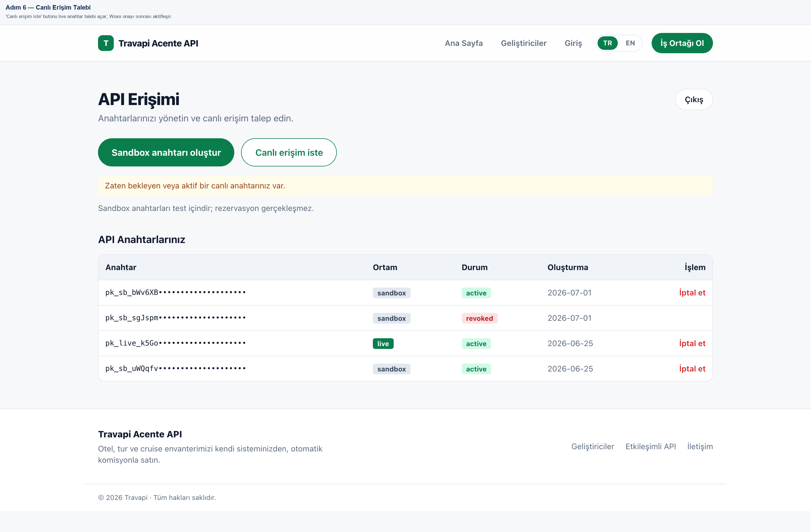Screen dimensions: 811x532
Task: Revoke the live key pk_live_k5Go
Action: click(692, 343)
